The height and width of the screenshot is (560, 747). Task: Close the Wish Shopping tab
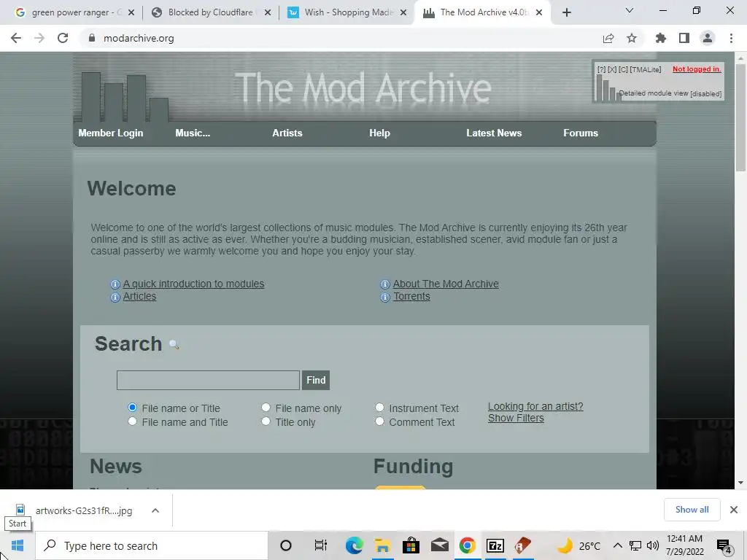click(x=403, y=13)
